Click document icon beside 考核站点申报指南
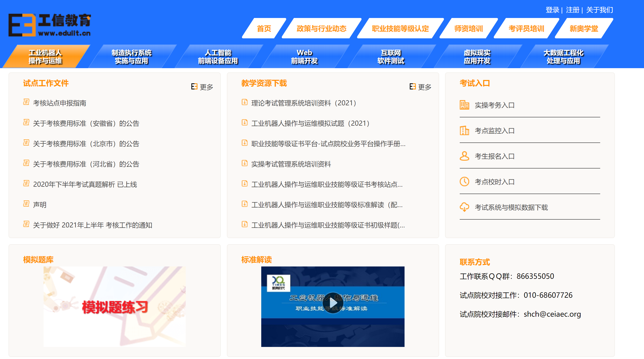This screenshot has height=359, width=644. 26,102
